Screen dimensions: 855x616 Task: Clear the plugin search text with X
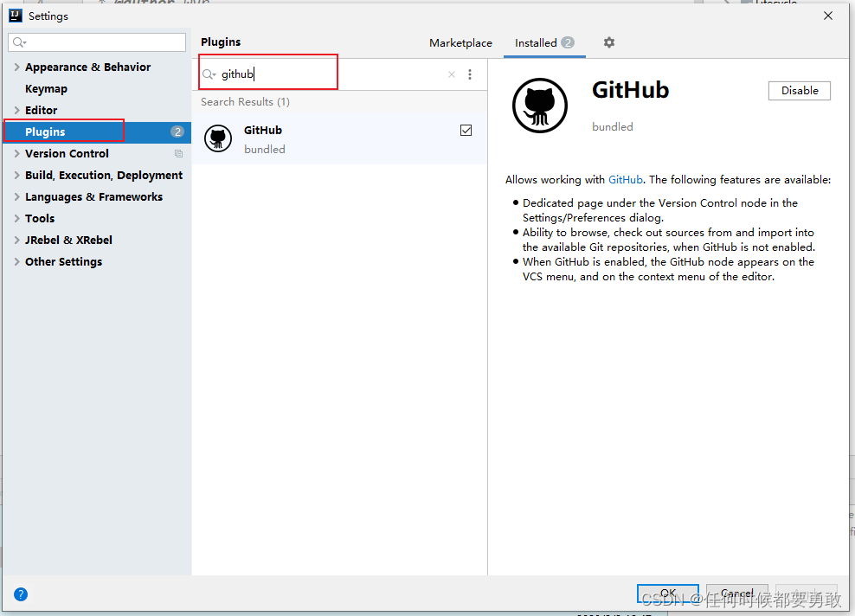[452, 74]
